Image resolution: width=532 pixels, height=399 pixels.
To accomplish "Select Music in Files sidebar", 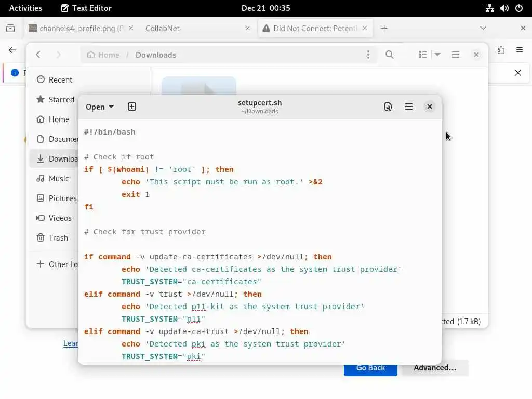I will [x=54, y=179].
